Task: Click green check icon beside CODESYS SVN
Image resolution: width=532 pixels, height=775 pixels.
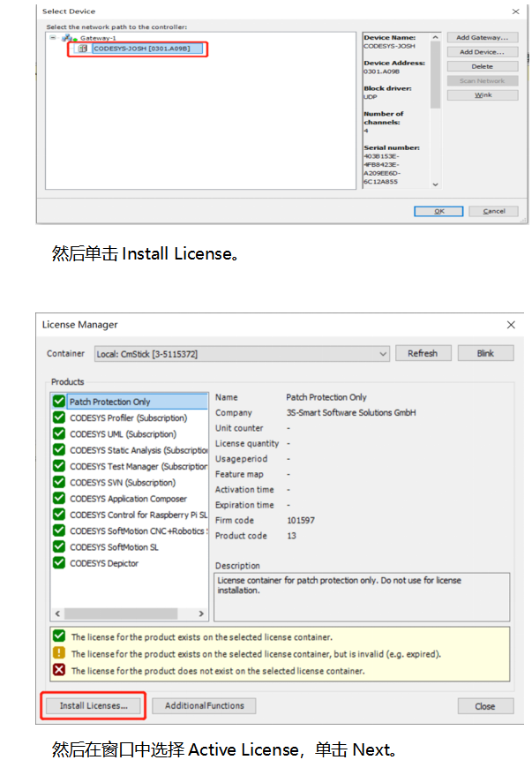Action: click(x=59, y=482)
